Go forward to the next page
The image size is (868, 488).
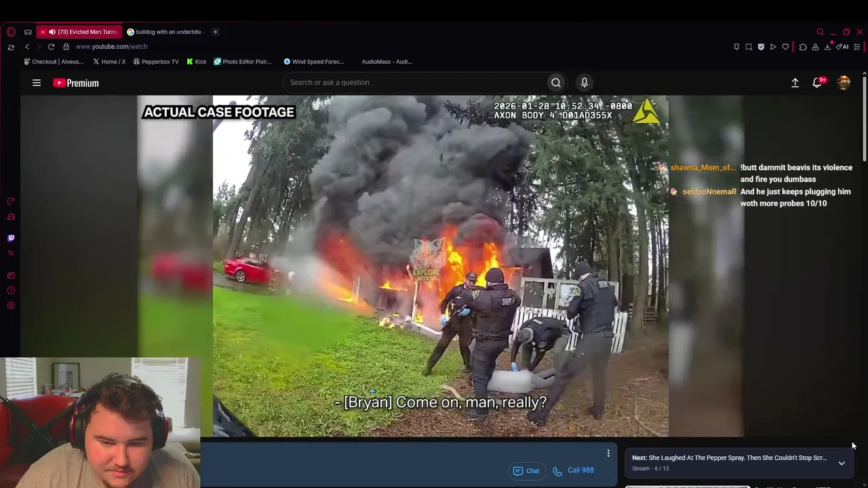pyautogui.click(x=39, y=47)
